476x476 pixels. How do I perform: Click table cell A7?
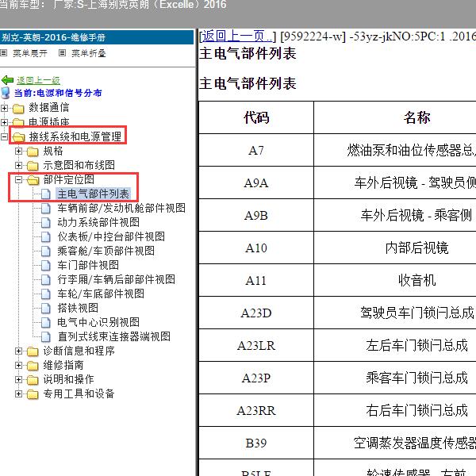[256, 150]
